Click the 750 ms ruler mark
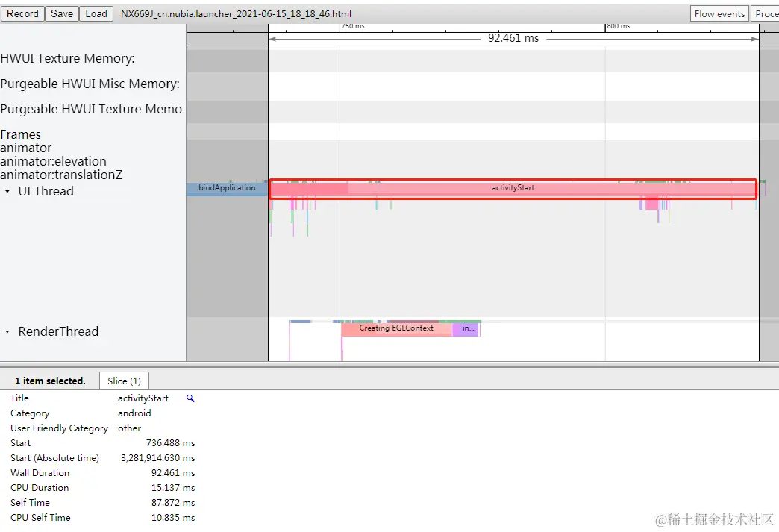Viewport: 779px width, 532px height. pyautogui.click(x=353, y=26)
